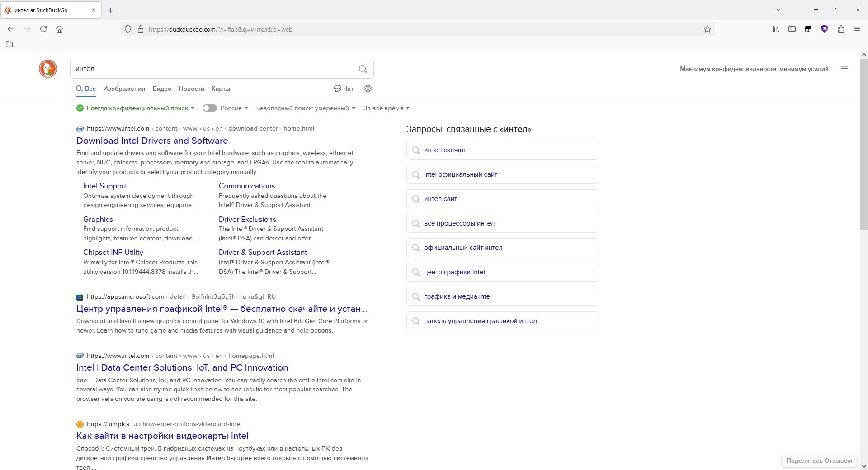Open the 'Communications' sublink
The image size is (868, 470).
pos(247,186)
